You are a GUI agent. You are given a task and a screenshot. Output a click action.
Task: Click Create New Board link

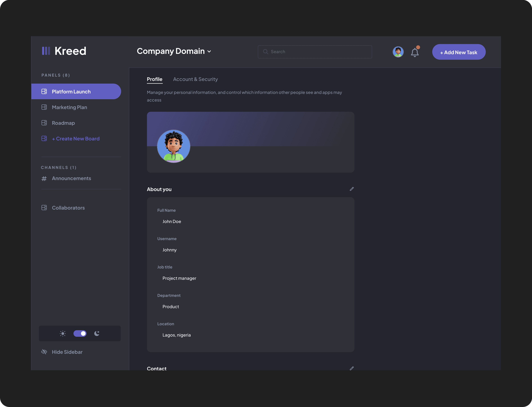pyautogui.click(x=75, y=138)
